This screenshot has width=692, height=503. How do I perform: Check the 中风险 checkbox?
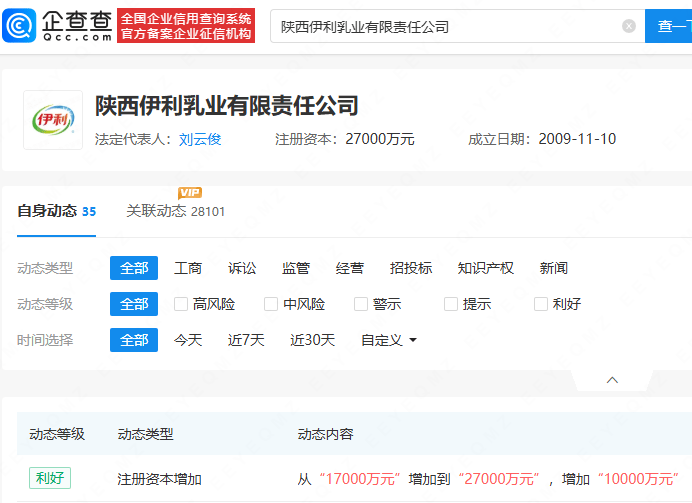point(271,304)
